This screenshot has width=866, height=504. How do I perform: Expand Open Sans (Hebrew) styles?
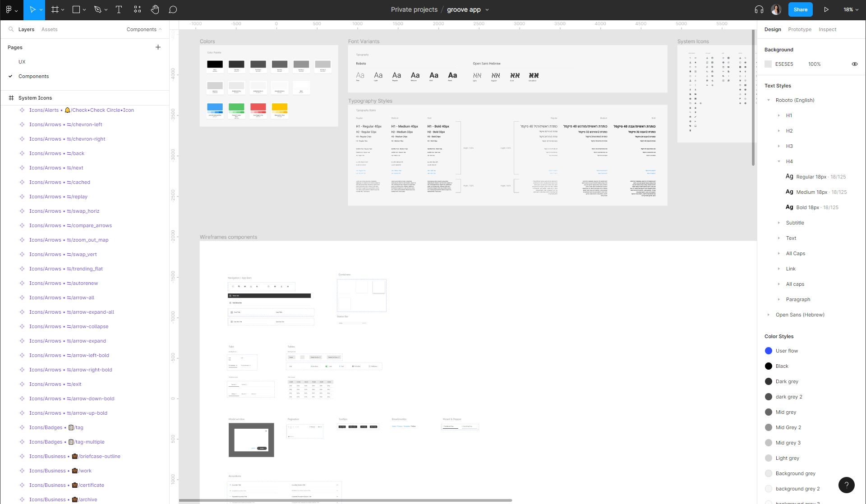point(769,315)
